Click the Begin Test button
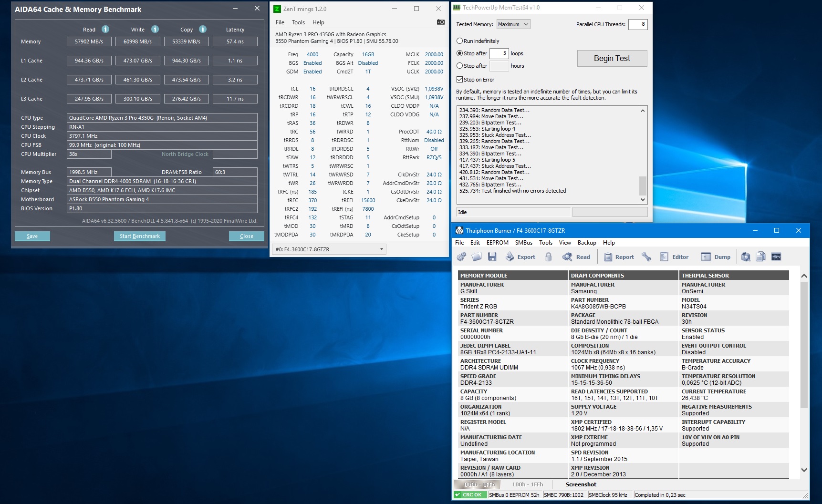822x504 pixels. pyautogui.click(x=612, y=58)
